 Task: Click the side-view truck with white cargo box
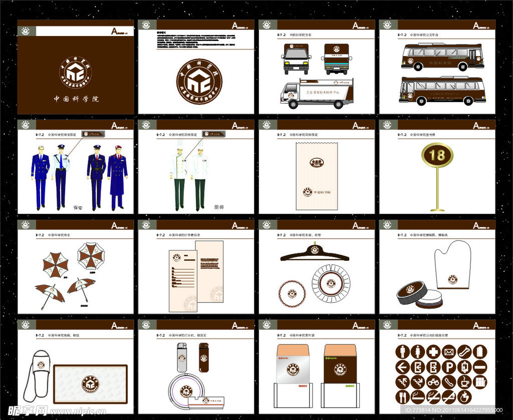(317, 93)
